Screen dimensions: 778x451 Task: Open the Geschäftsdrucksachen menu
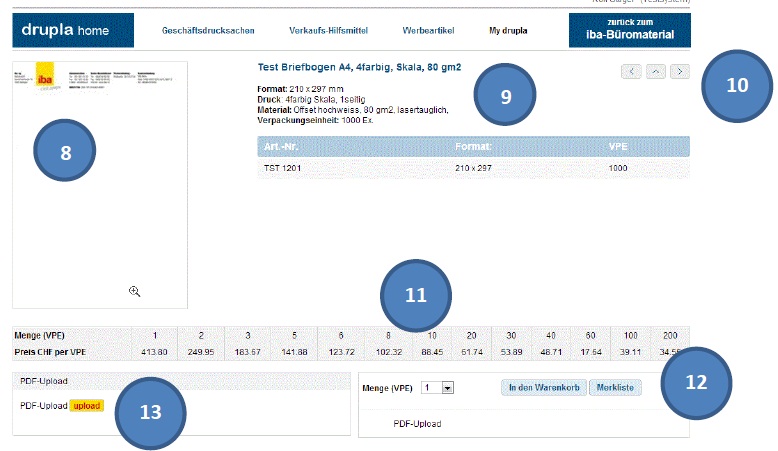tap(208, 31)
